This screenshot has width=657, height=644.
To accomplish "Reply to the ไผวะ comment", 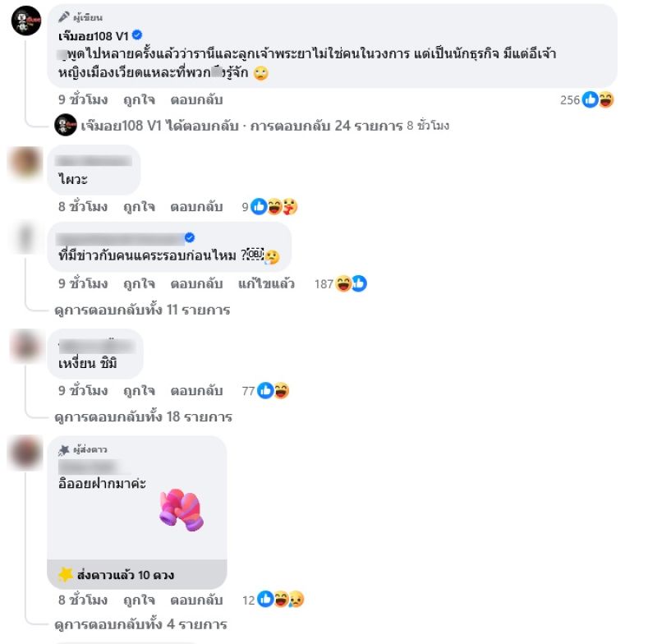I will click(x=196, y=206).
